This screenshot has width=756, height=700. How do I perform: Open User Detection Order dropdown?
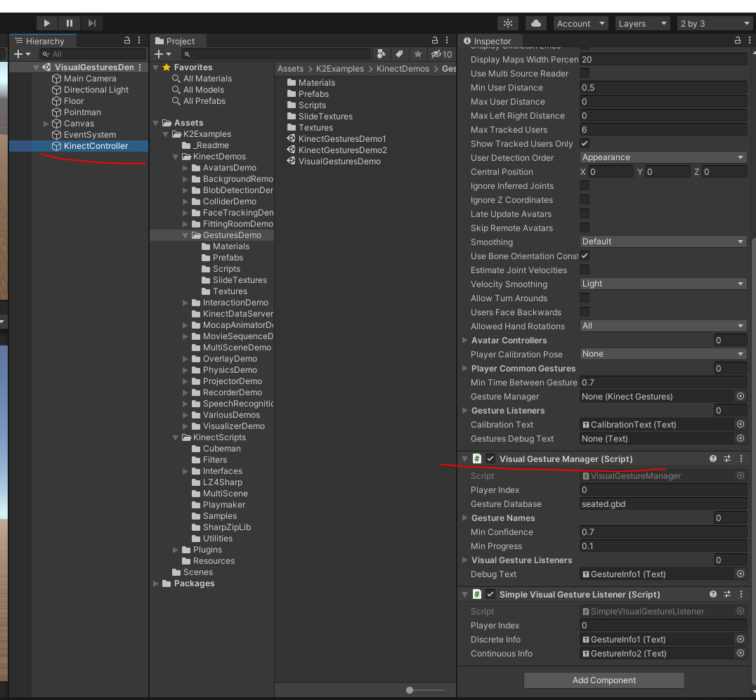663,157
